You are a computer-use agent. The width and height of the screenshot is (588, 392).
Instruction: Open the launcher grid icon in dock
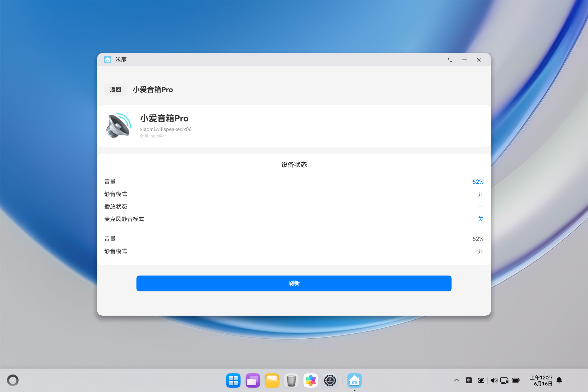(233, 381)
